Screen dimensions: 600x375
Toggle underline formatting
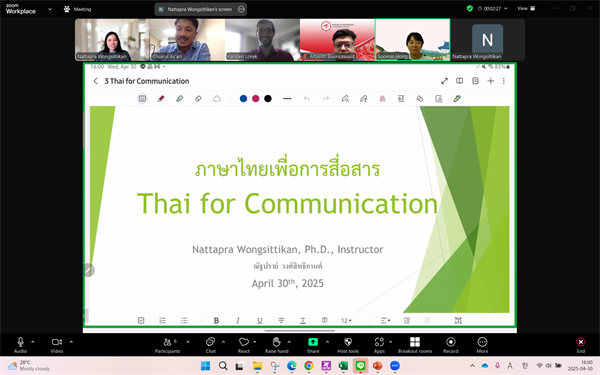coord(259,320)
